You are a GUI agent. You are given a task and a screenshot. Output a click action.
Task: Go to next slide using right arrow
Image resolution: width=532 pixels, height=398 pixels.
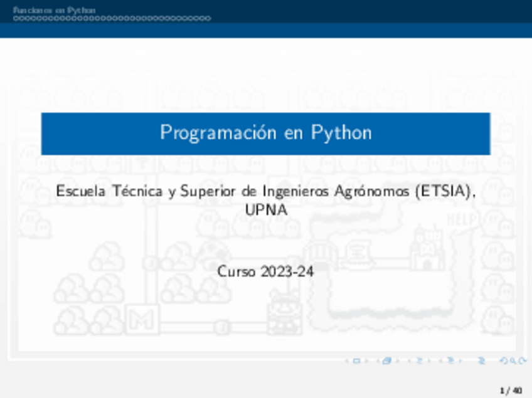[x=366, y=361]
